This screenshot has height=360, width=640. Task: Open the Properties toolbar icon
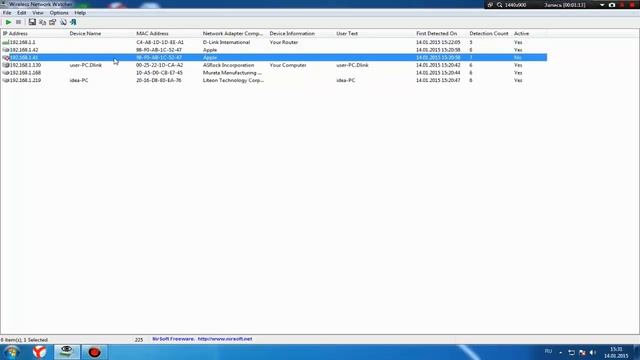53,22
